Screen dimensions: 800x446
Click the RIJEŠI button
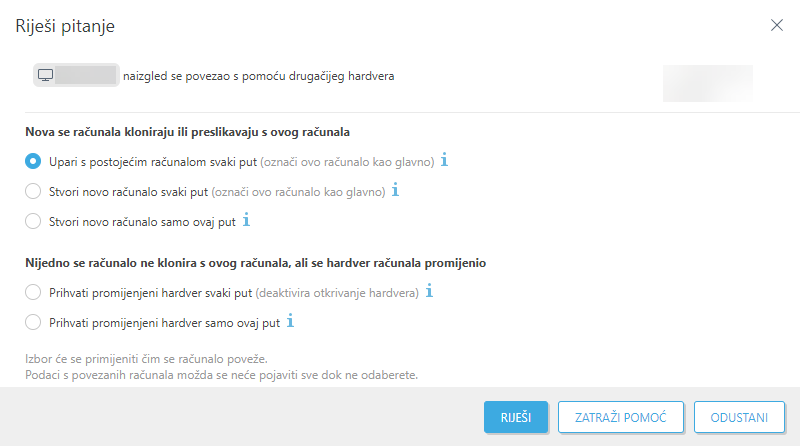pyautogui.click(x=516, y=417)
